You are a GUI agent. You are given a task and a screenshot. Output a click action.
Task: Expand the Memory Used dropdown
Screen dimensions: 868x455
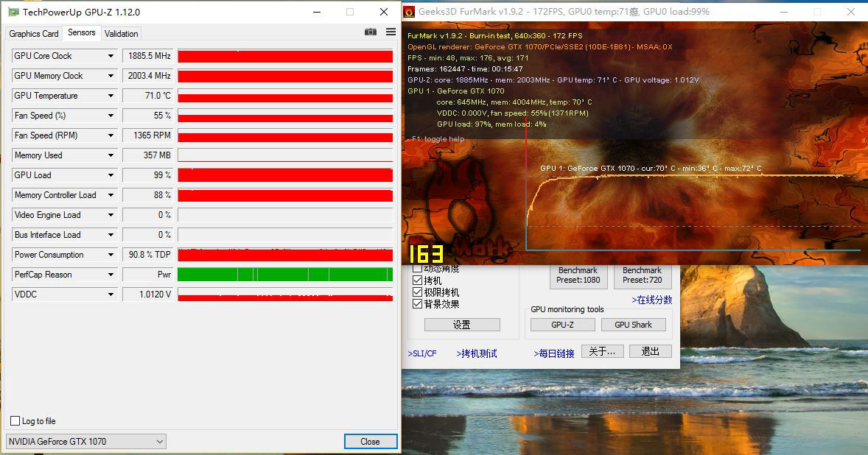point(111,155)
